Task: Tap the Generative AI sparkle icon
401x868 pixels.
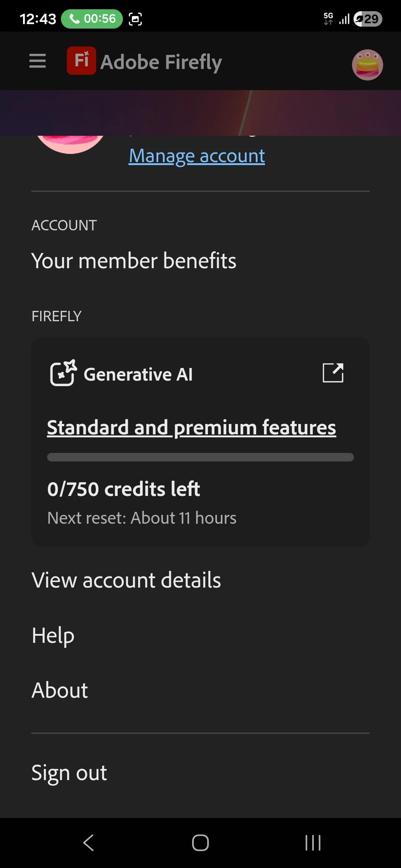Action: (63, 373)
